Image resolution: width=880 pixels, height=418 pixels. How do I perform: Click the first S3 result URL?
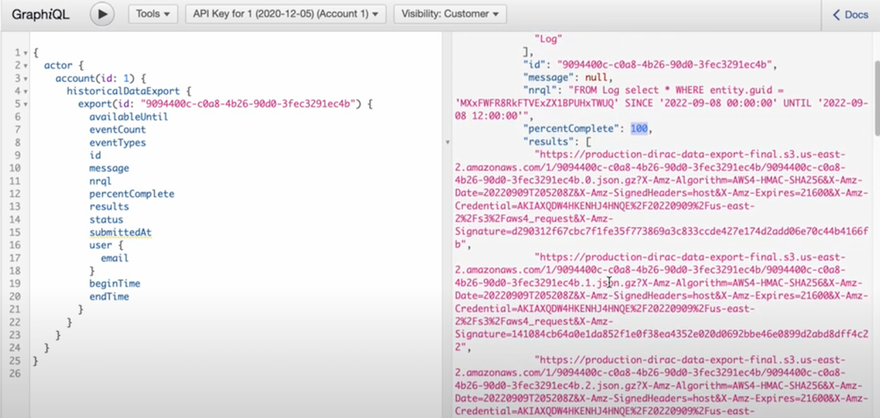[662, 199]
